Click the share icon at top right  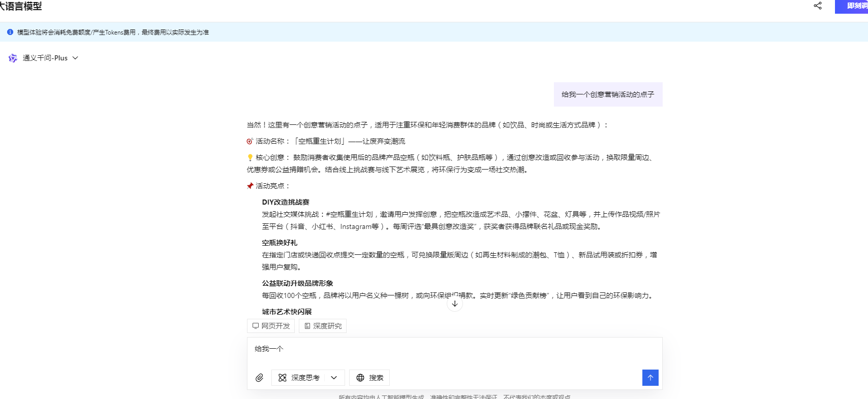[818, 6]
